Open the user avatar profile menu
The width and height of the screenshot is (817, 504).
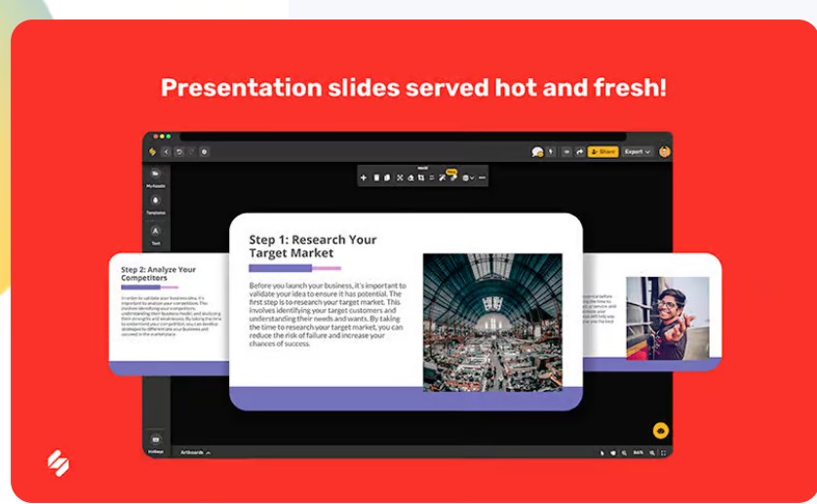click(664, 152)
